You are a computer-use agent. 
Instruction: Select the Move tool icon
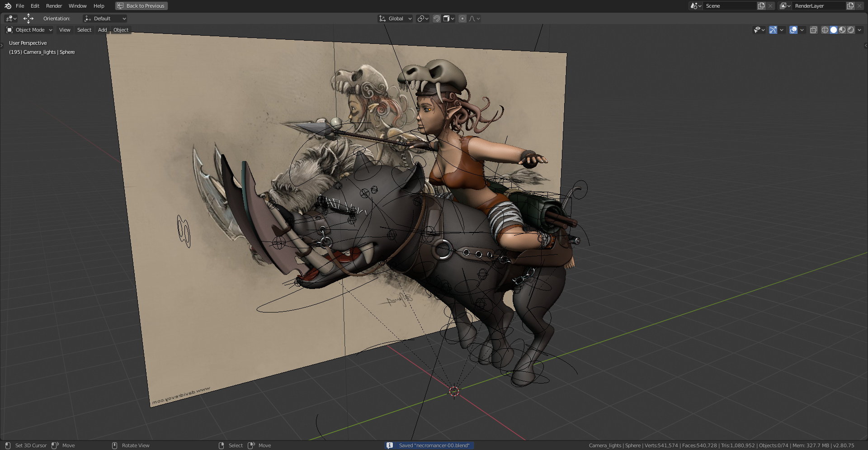click(28, 19)
